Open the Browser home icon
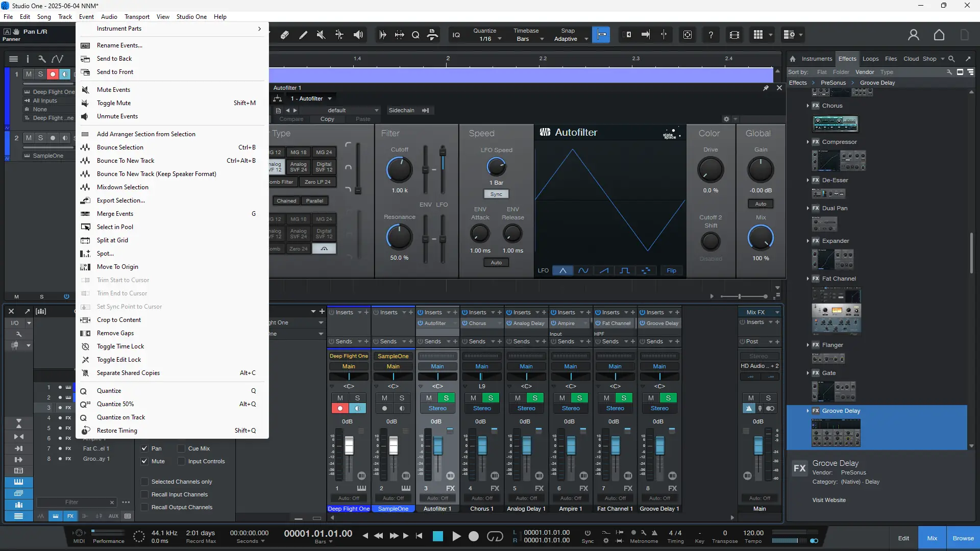Image resolution: width=980 pixels, height=551 pixels. point(793,59)
